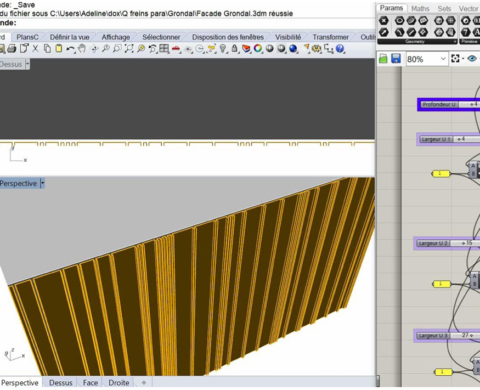Open the Visibilité tab
The image size is (480, 390).
pyautogui.click(x=288, y=37)
